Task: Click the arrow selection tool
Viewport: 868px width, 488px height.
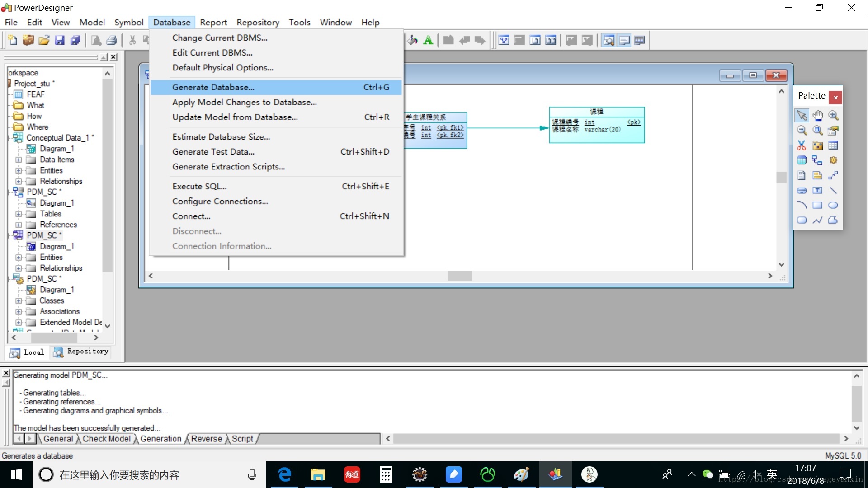Action: click(802, 115)
